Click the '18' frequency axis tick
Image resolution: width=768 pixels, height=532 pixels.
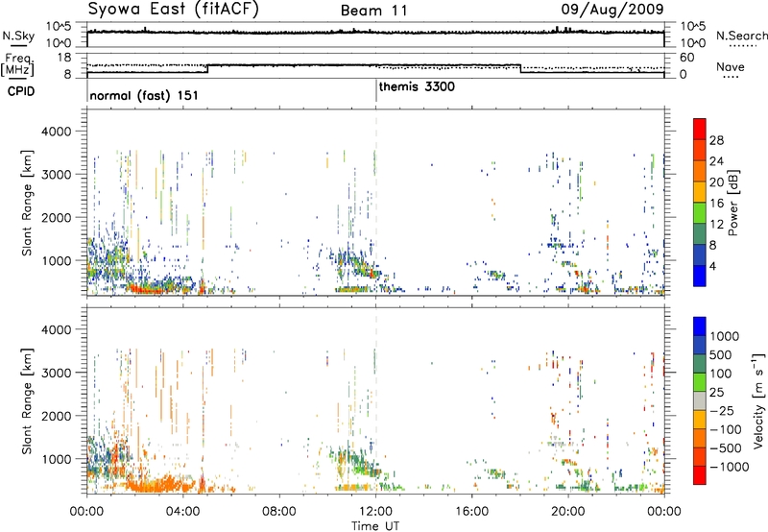pyautogui.click(x=64, y=58)
